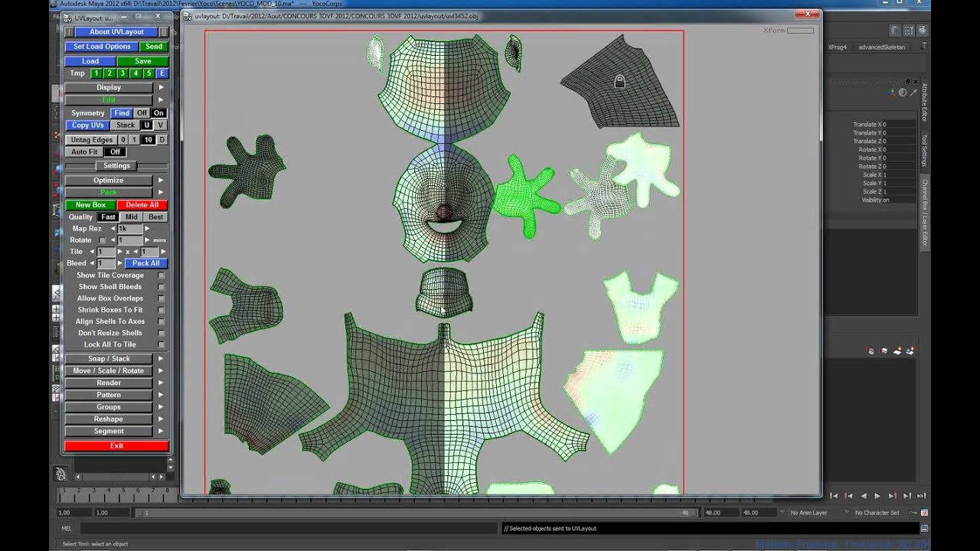Select the V axis toggle beside Stack
This screenshot has width=980, height=551.
click(160, 126)
